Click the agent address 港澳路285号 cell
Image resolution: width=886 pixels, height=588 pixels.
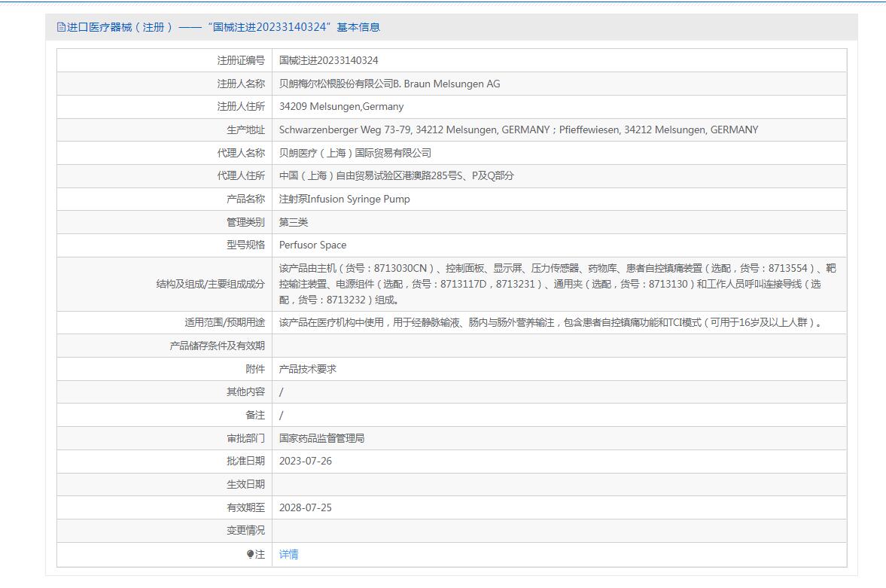tap(396, 175)
